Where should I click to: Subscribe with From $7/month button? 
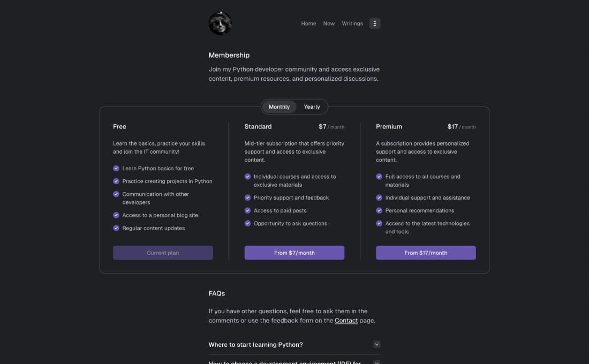pos(294,253)
